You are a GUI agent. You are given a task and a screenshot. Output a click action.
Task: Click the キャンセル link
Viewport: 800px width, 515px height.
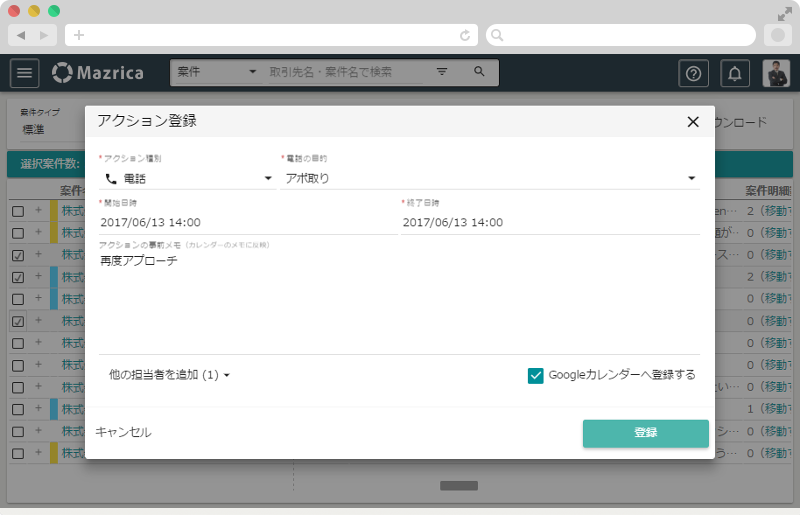pyautogui.click(x=123, y=432)
